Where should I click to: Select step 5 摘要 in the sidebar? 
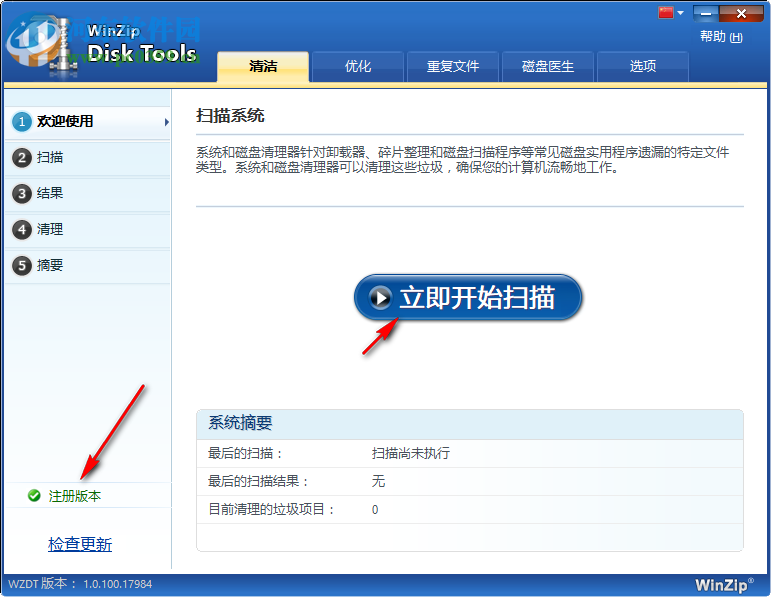[88, 266]
